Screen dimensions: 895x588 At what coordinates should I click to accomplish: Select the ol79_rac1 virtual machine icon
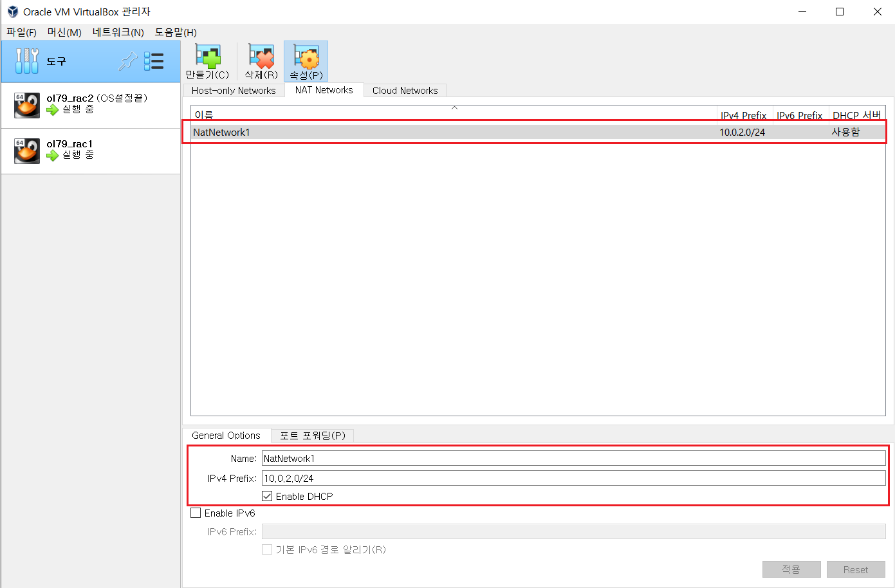(27, 151)
